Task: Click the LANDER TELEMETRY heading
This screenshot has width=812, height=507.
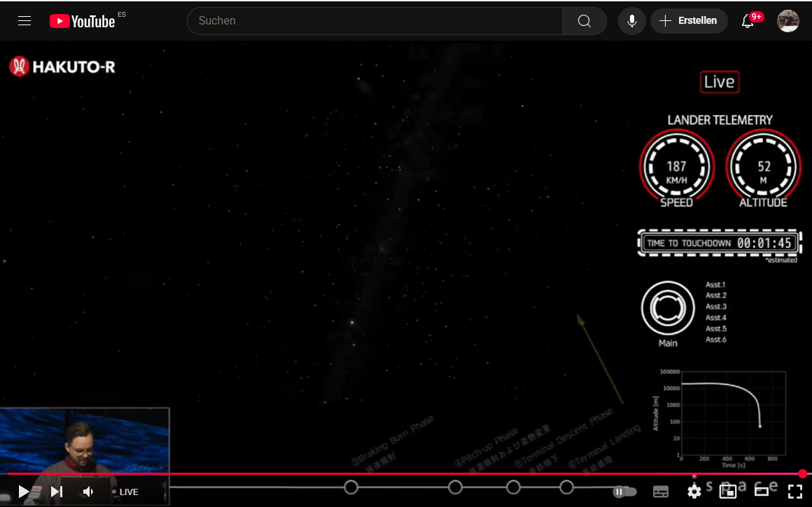Action: tap(720, 120)
